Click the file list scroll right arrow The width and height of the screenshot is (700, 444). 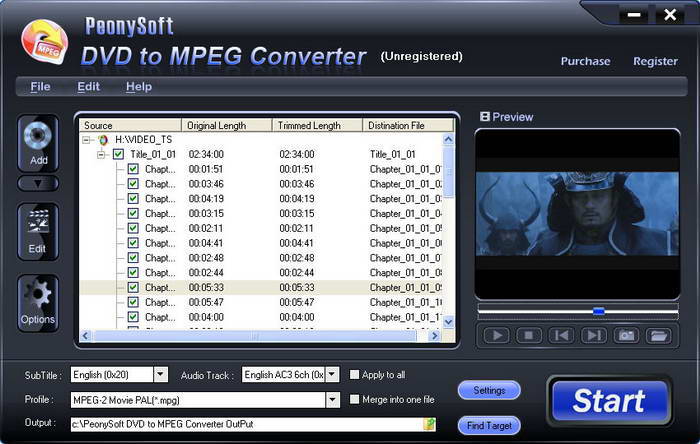(434, 336)
